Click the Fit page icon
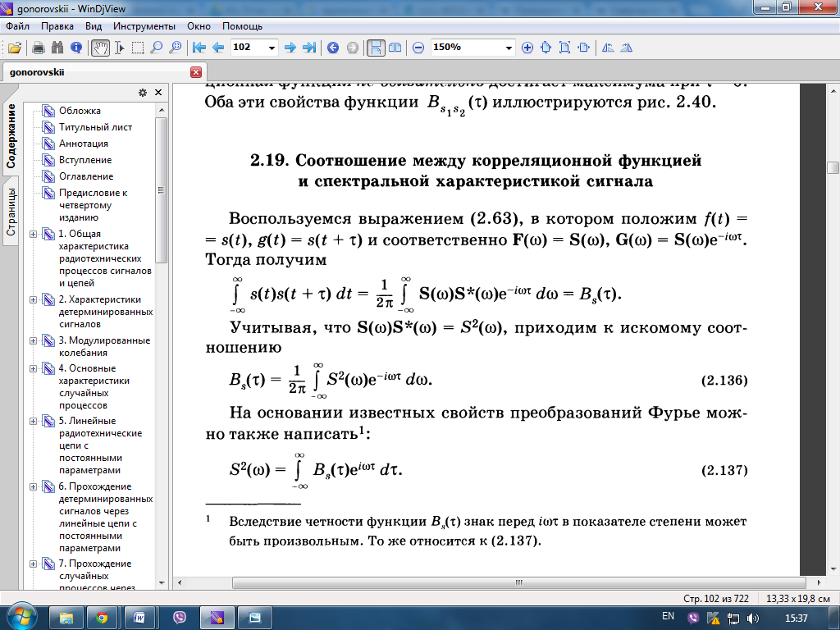This screenshot has height=630, width=840. (564, 48)
